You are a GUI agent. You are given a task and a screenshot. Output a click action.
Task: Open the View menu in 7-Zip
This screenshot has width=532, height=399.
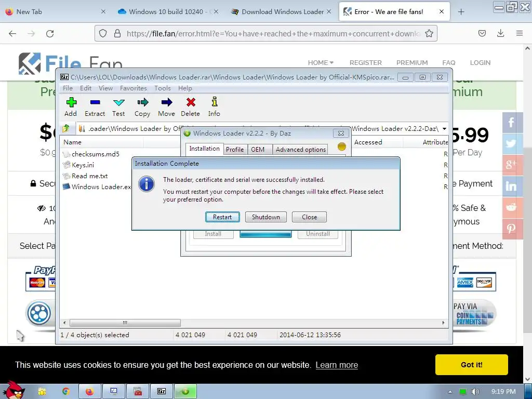[106, 88]
